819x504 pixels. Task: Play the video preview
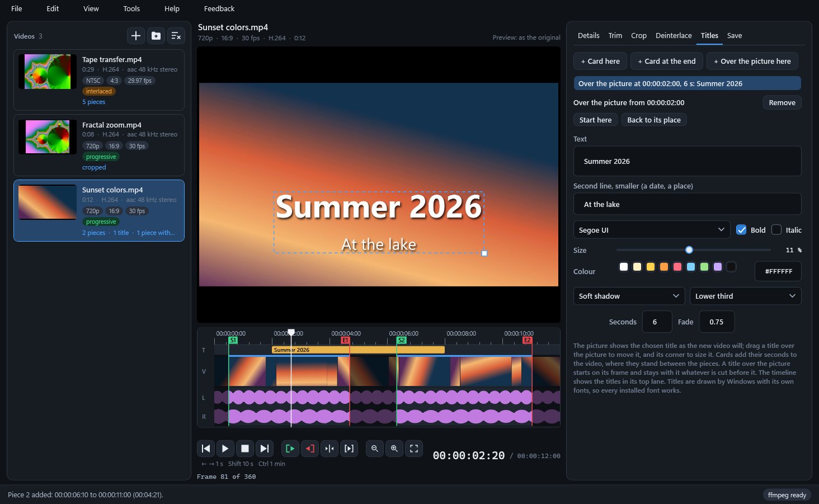[225, 449]
